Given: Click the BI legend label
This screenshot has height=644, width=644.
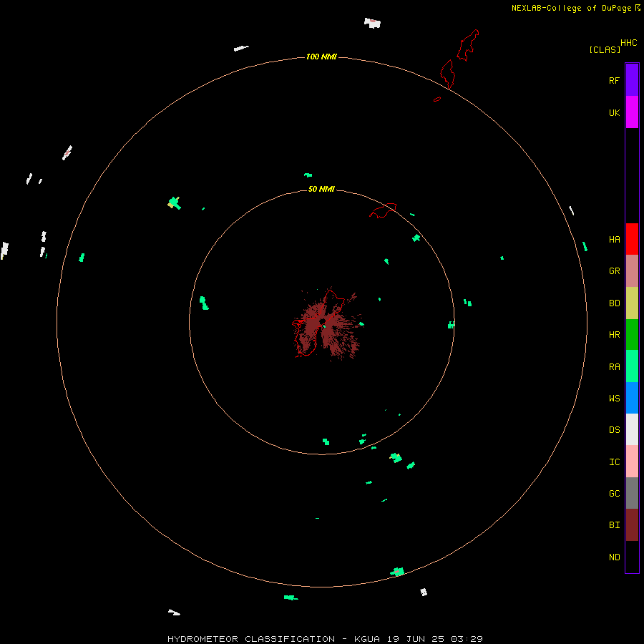Looking at the screenshot, I should click(614, 525).
